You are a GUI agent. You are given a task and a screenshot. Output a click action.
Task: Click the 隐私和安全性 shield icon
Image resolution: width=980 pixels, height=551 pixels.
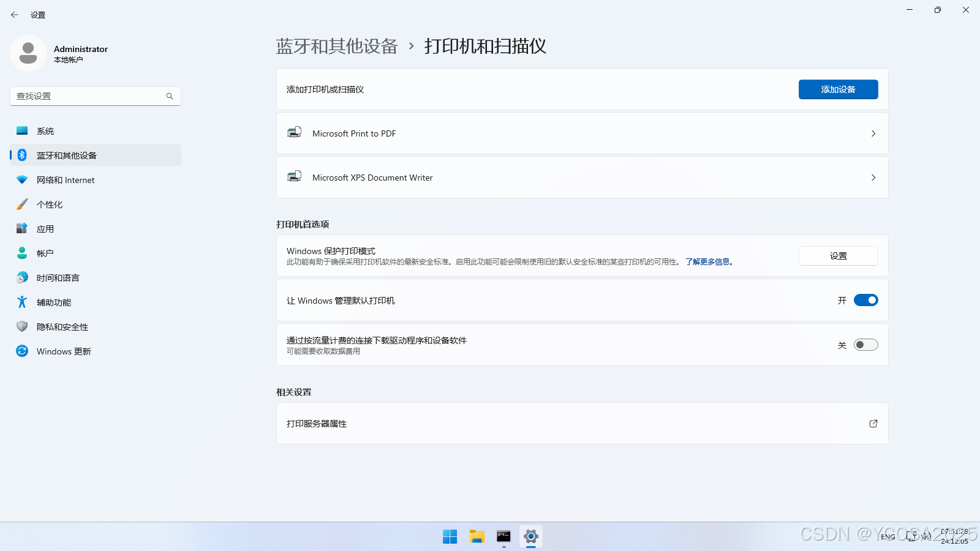tap(22, 326)
